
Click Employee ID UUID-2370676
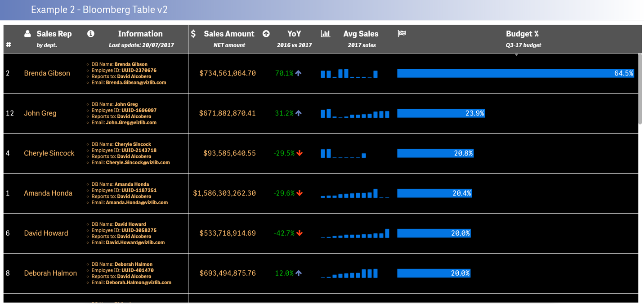click(x=139, y=71)
